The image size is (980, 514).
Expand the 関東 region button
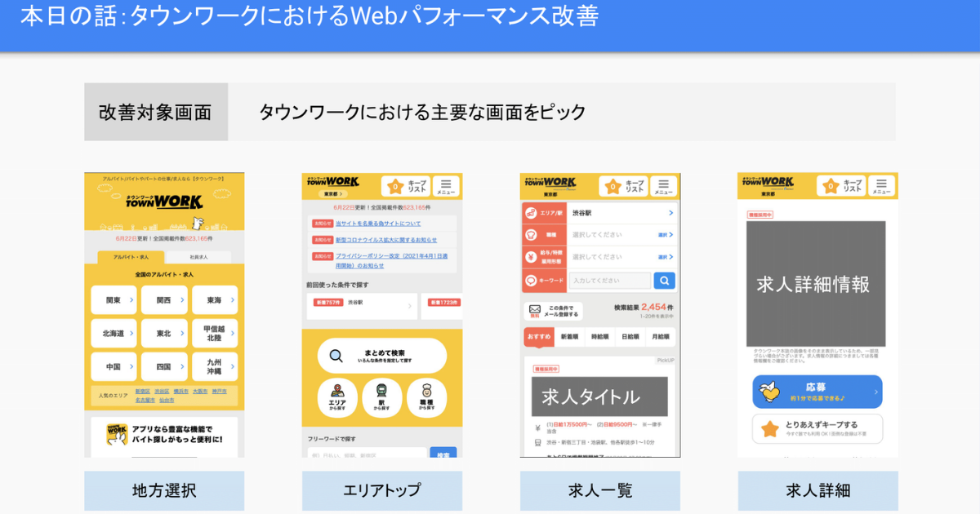coord(114,300)
